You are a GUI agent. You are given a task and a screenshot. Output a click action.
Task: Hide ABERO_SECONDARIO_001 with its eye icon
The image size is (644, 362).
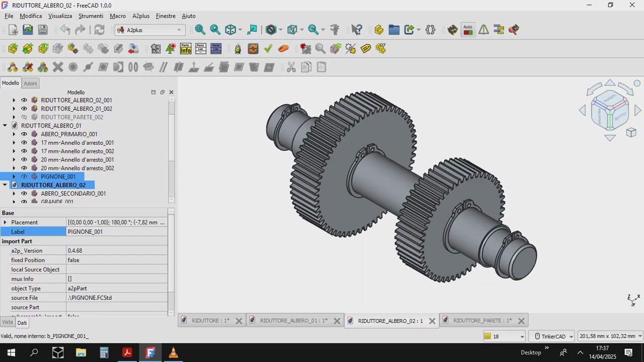pyautogui.click(x=24, y=194)
